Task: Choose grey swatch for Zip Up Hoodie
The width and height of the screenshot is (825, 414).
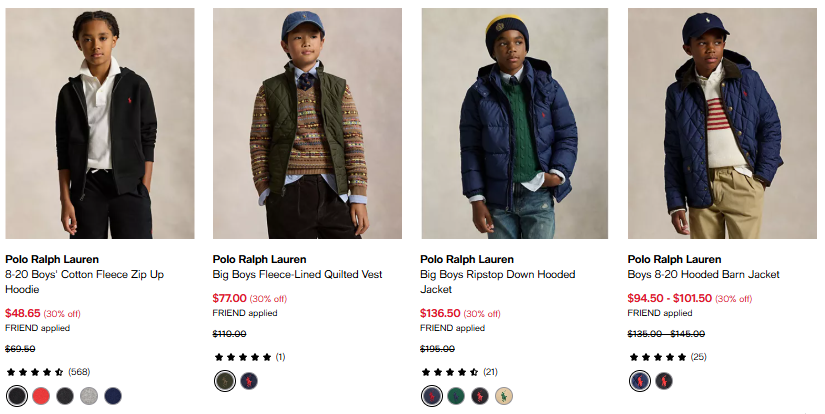Action: [x=89, y=396]
